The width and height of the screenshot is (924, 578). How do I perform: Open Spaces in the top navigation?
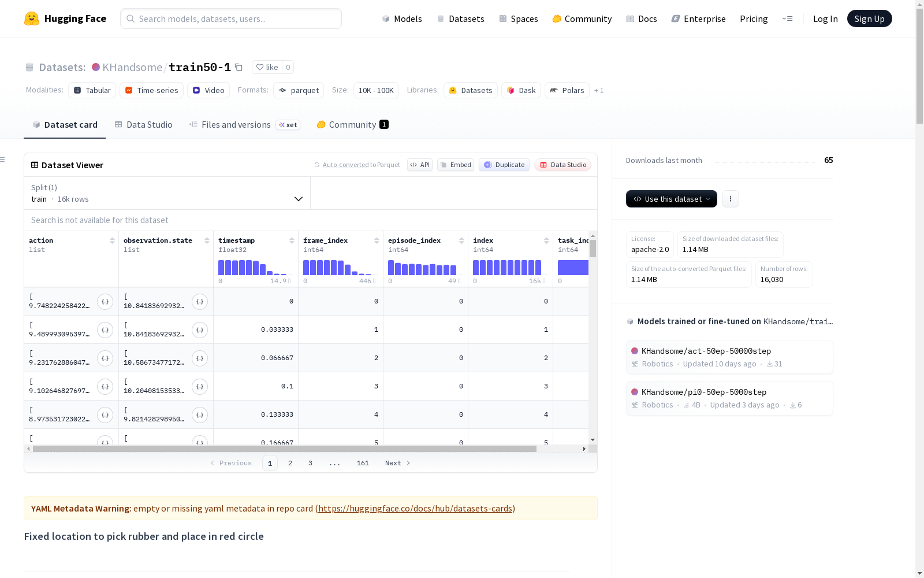[x=519, y=18]
